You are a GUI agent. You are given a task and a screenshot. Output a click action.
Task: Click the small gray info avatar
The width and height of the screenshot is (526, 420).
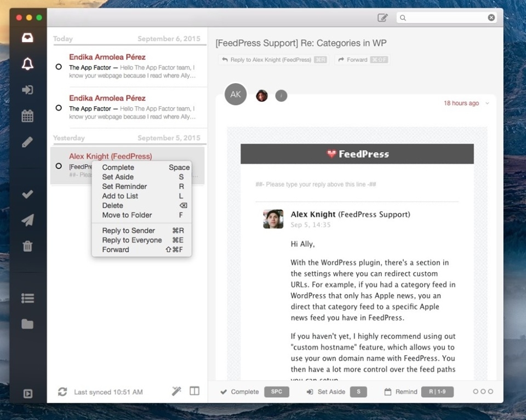[281, 96]
